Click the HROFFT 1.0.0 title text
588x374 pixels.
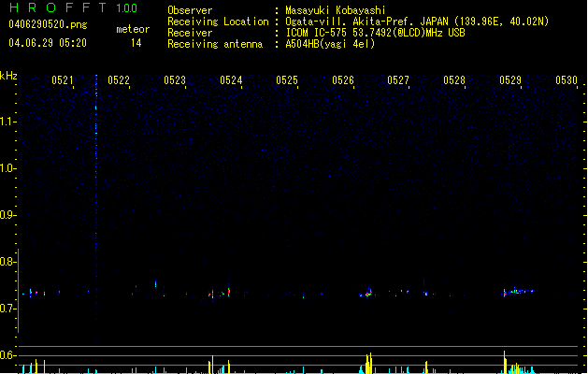pos(73,7)
